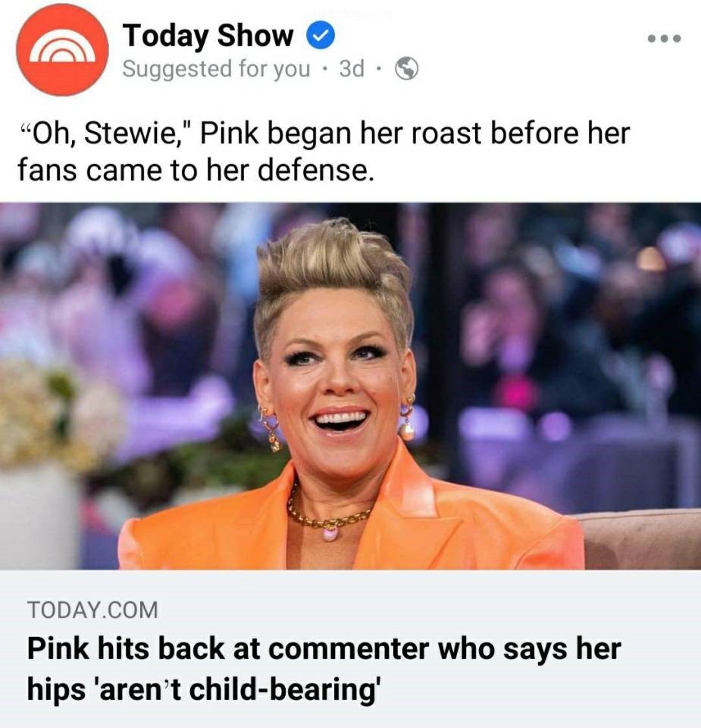Click the Suggested for you label
The width and height of the screenshot is (701, 728).
216,70
